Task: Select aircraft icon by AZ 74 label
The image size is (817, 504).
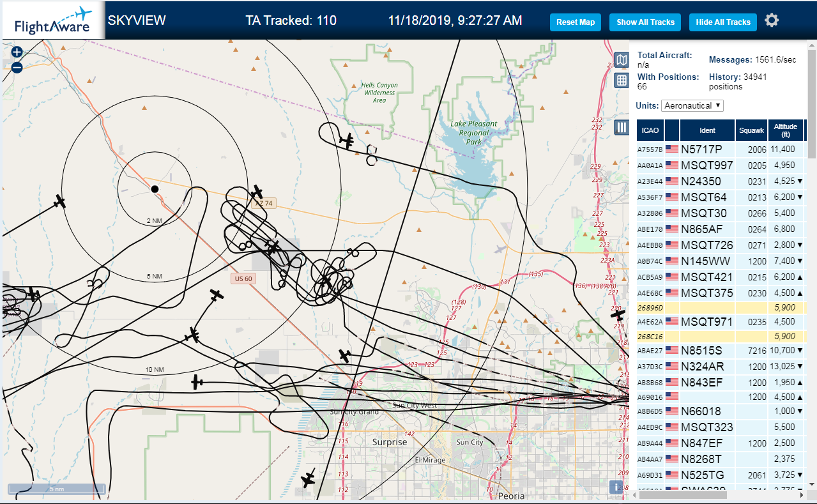Action: [x=257, y=192]
